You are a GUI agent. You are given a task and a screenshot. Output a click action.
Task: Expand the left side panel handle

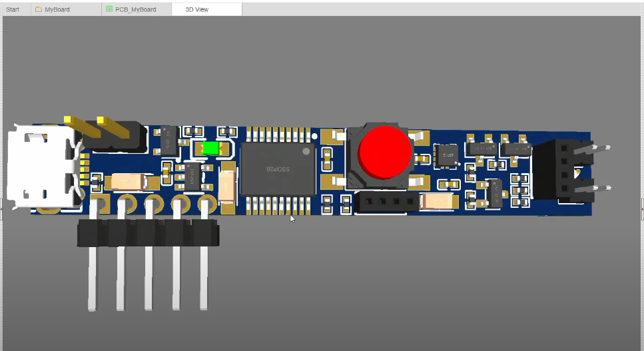pyautogui.click(x=1, y=209)
